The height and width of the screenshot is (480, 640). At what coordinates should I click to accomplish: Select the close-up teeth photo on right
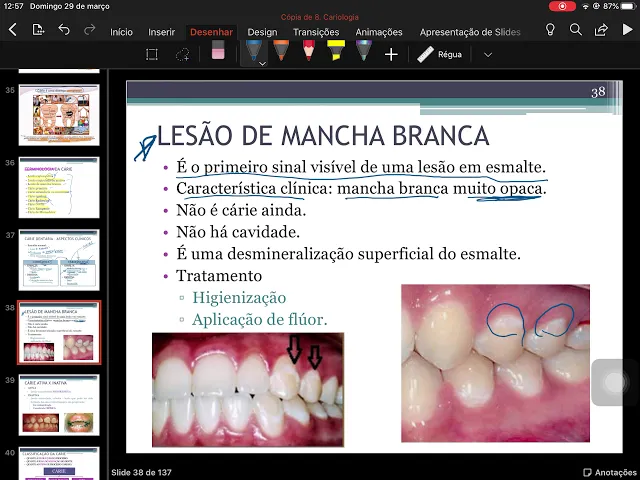(x=496, y=363)
